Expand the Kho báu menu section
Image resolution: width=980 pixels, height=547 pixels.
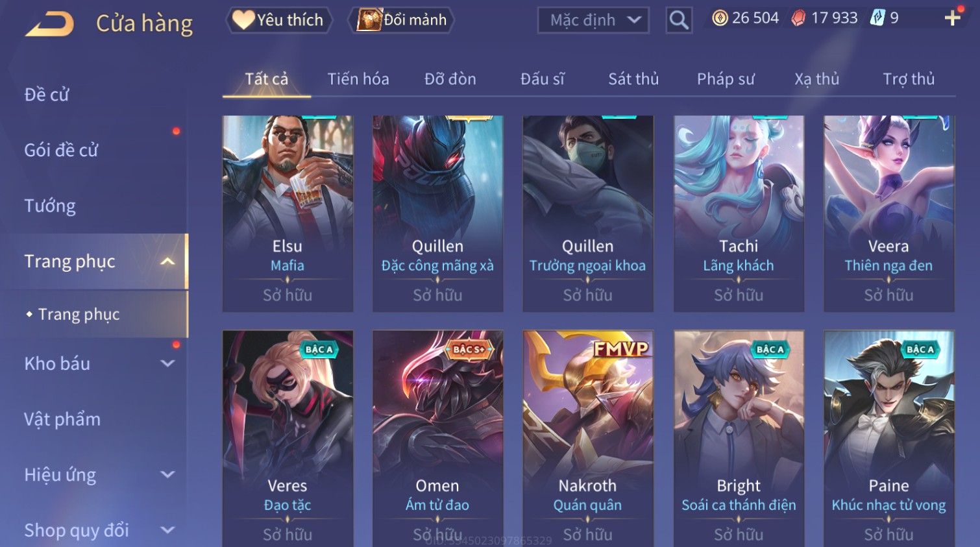167,364
